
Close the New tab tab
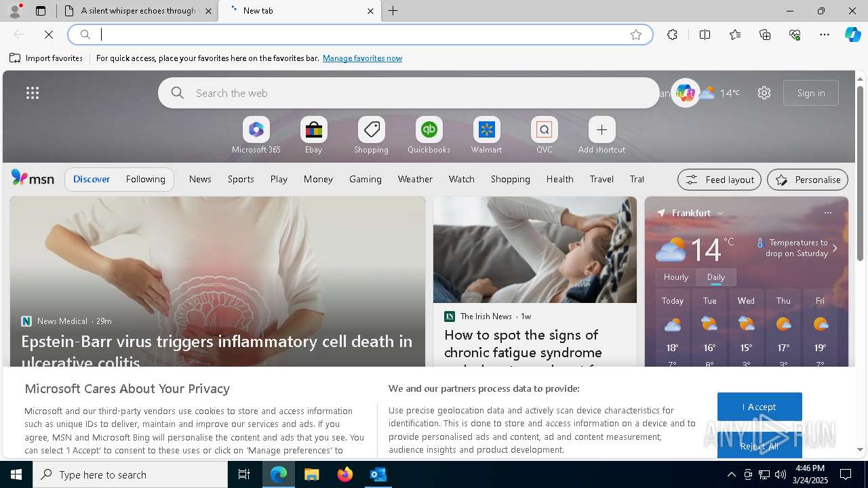(x=370, y=11)
